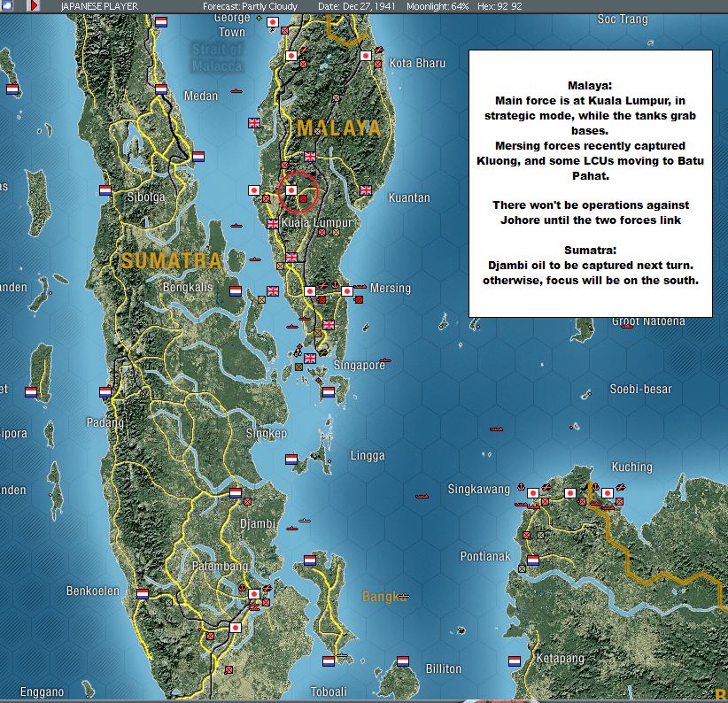
Task: Click the "Malaya:" heading in the note box
Action: tap(590, 86)
